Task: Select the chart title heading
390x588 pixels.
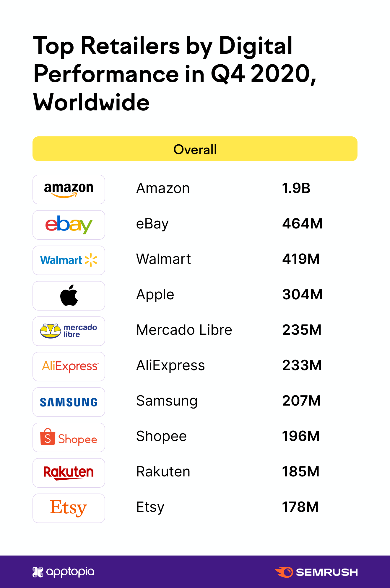Action: pos(175,73)
